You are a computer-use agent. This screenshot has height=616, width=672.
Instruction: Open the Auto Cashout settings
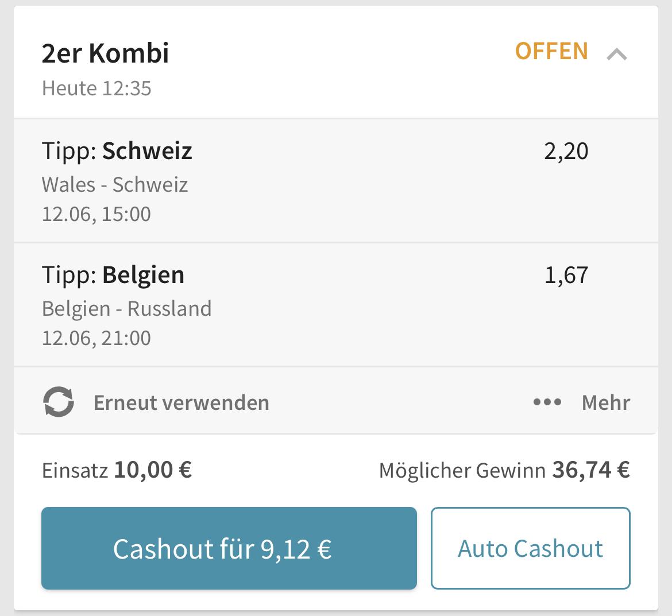tap(531, 548)
